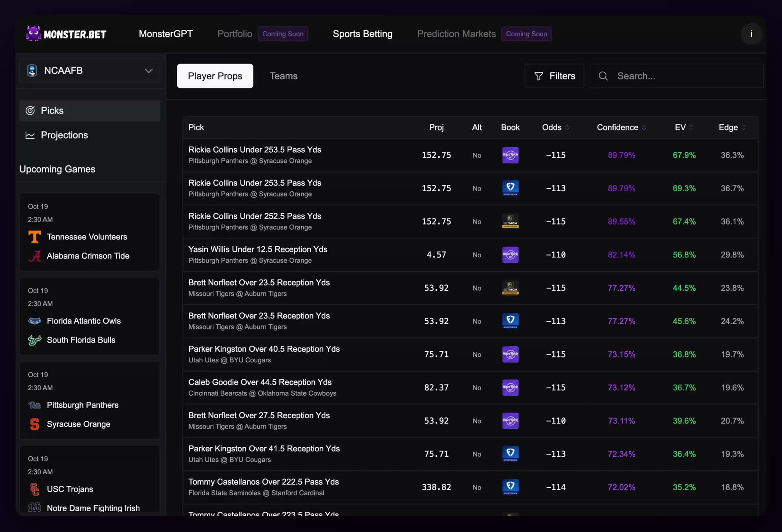Screen dimensions: 782x532
Task: Open MonsterGPT from top navigation
Action: click(x=166, y=34)
